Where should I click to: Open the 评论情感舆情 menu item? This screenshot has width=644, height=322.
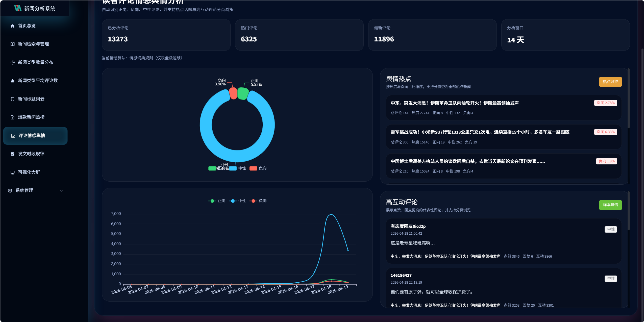click(32, 136)
